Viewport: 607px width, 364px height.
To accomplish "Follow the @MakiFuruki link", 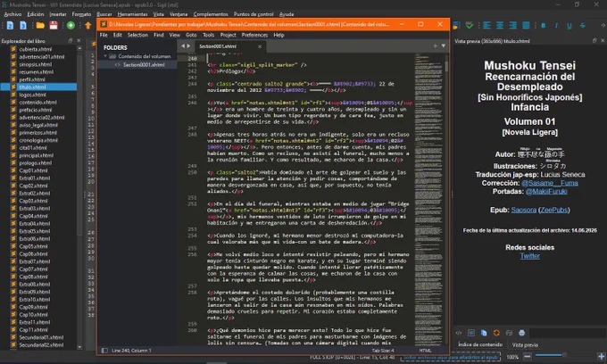I will pos(546,191).
